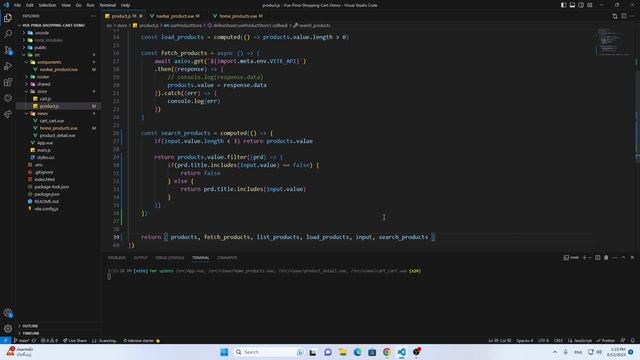640x360 pixels.
Task: Kill terminal with trash icon
Action: (606, 258)
